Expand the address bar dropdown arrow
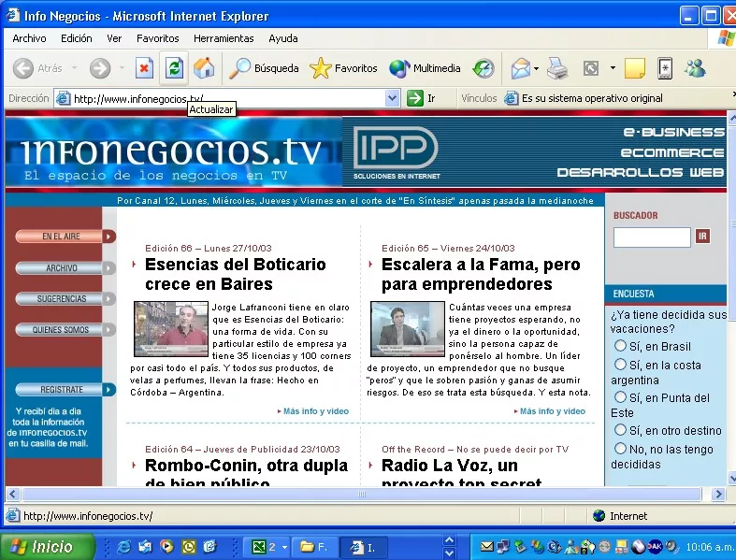736x560 pixels. click(x=392, y=98)
